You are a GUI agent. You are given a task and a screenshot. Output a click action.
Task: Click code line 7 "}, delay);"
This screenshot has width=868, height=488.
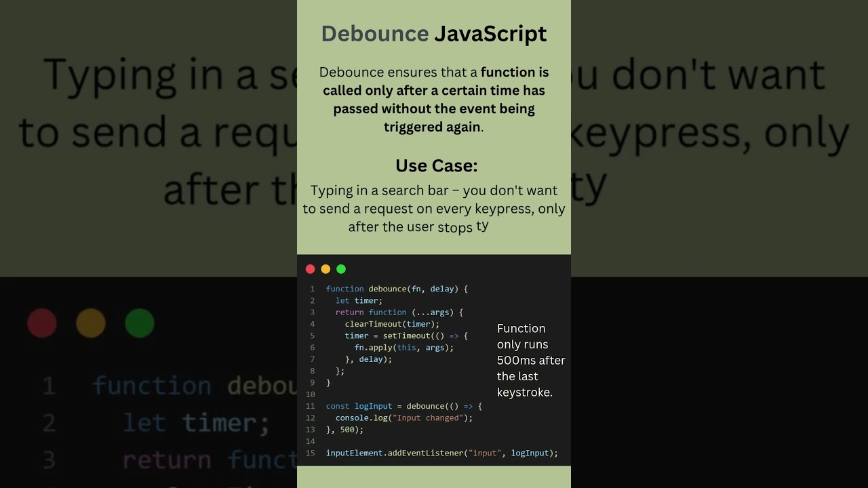368,359
